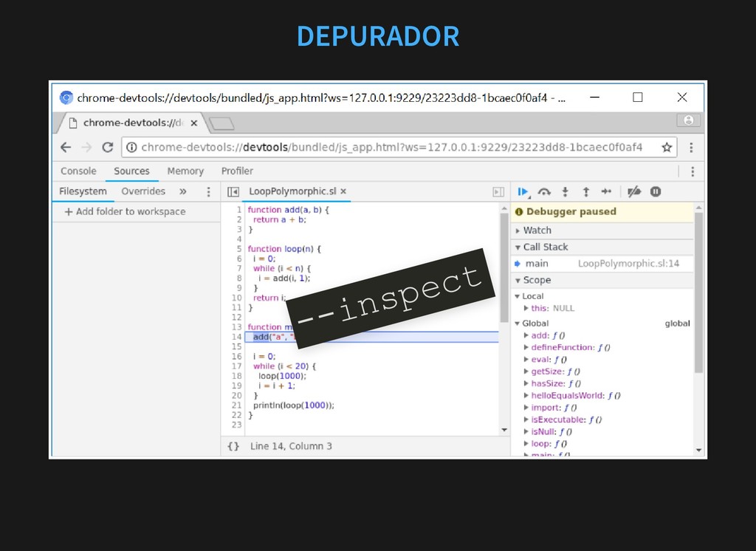Image resolution: width=756 pixels, height=551 pixels.
Task: Step into next function call
Action: (x=565, y=191)
